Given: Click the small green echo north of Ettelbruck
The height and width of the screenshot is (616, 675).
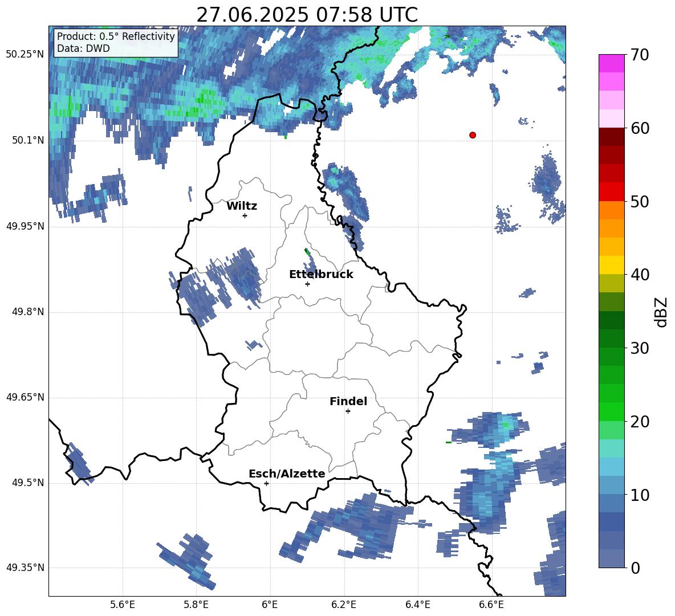Looking at the screenshot, I should pyautogui.click(x=307, y=251).
